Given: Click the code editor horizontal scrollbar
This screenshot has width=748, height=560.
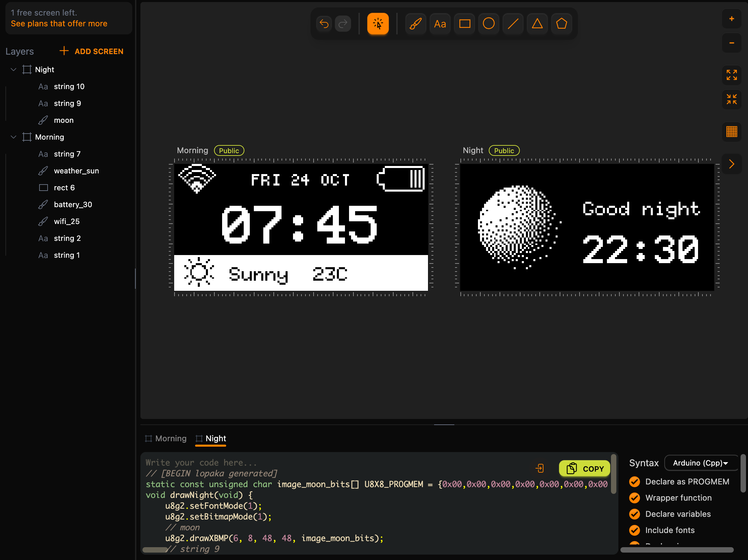Looking at the screenshot, I should coord(155,550).
